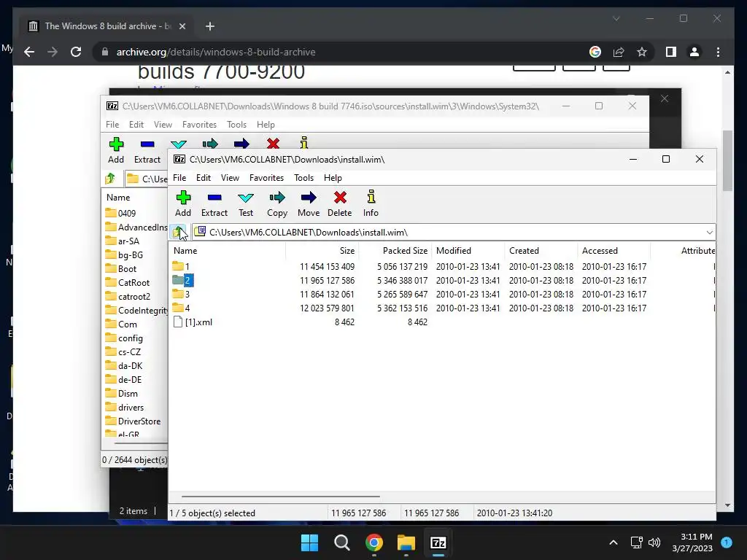Go up one folder in install.wim window
The height and width of the screenshot is (560, 747).
[x=178, y=233]
